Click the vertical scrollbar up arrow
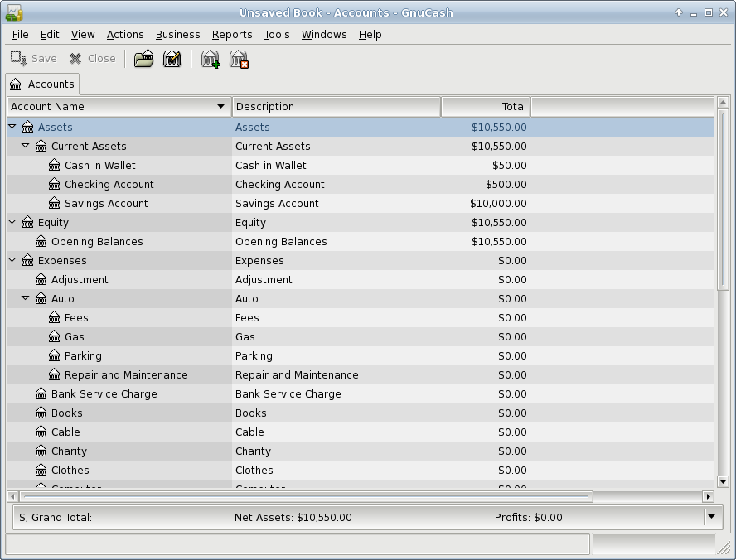736x560 pixels. tap(723, 102)
